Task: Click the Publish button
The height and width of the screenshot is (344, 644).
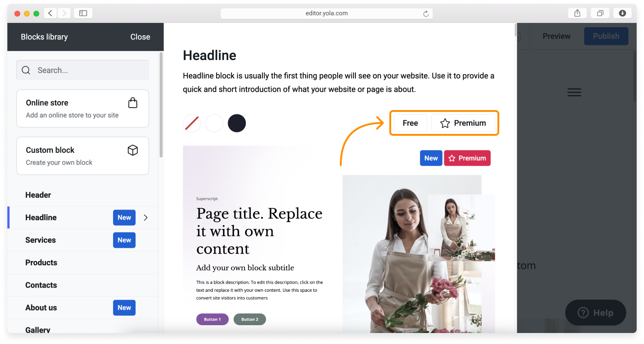Action: click(606, 36)
